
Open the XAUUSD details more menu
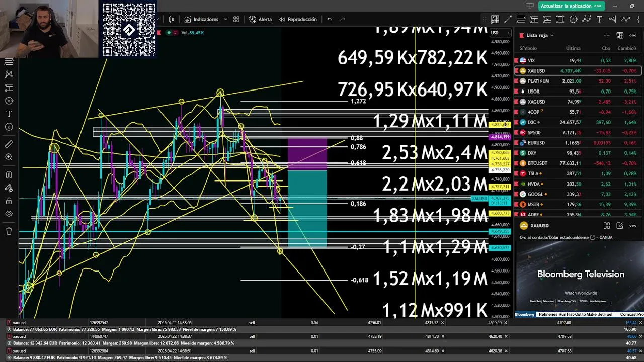633,226
